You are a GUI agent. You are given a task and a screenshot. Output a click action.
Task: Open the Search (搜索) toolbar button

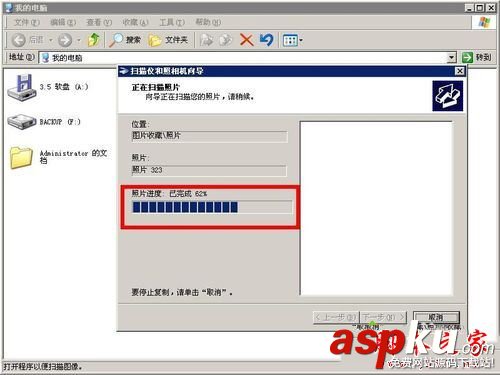[125, 40]
